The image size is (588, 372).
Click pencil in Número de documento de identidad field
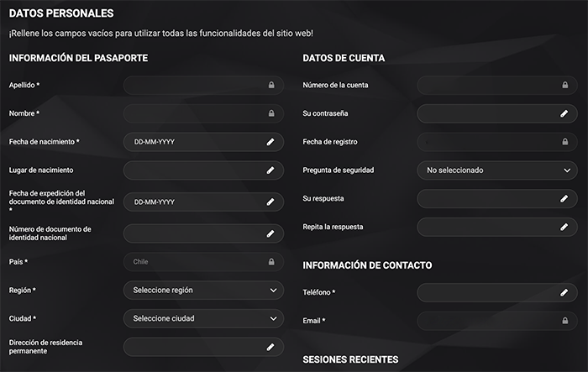[270, 233]
